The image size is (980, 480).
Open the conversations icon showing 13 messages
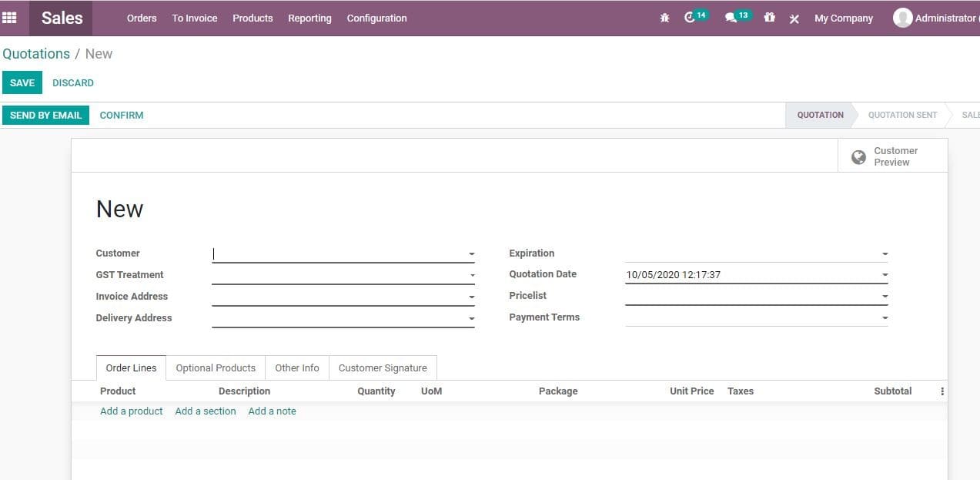(732, 18)
